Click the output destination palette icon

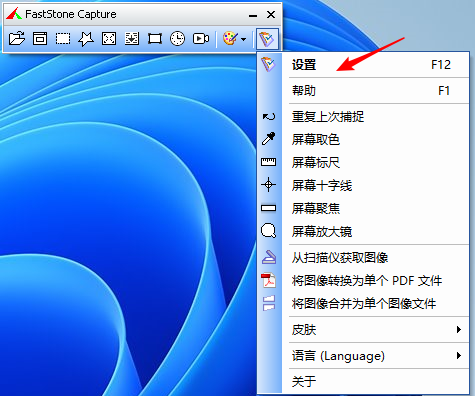click(231, 39)
